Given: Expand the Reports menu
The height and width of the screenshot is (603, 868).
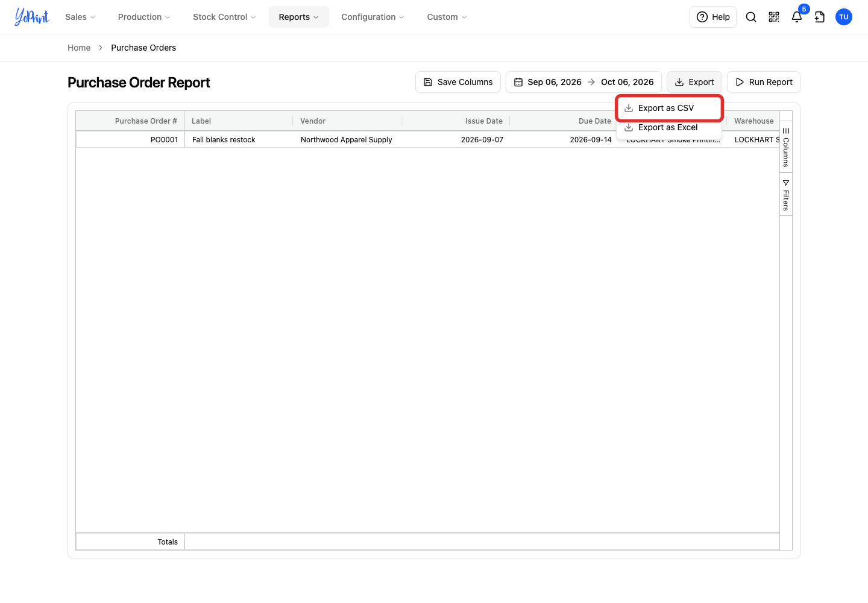Looking at the screenshot, I should coord(298,17).
